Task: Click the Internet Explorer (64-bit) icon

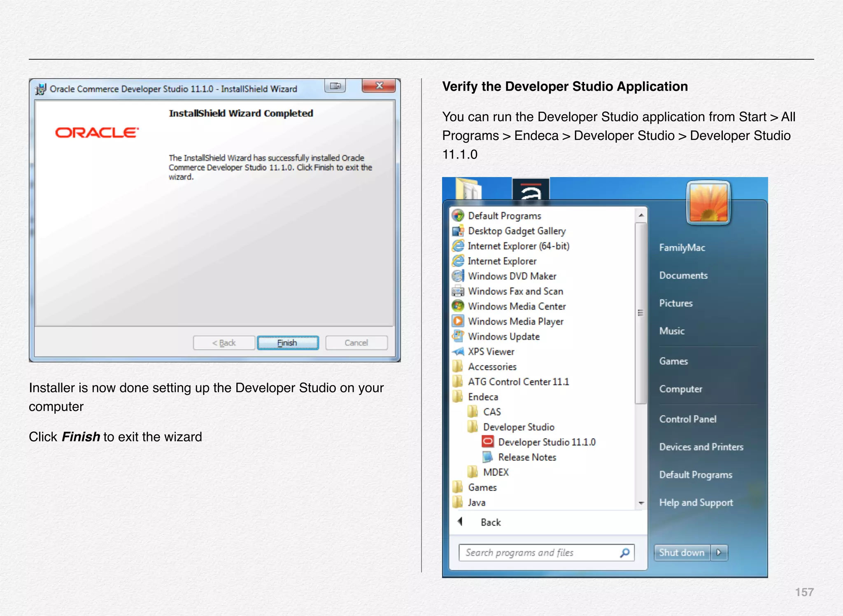Action: (x=458, y=246)
